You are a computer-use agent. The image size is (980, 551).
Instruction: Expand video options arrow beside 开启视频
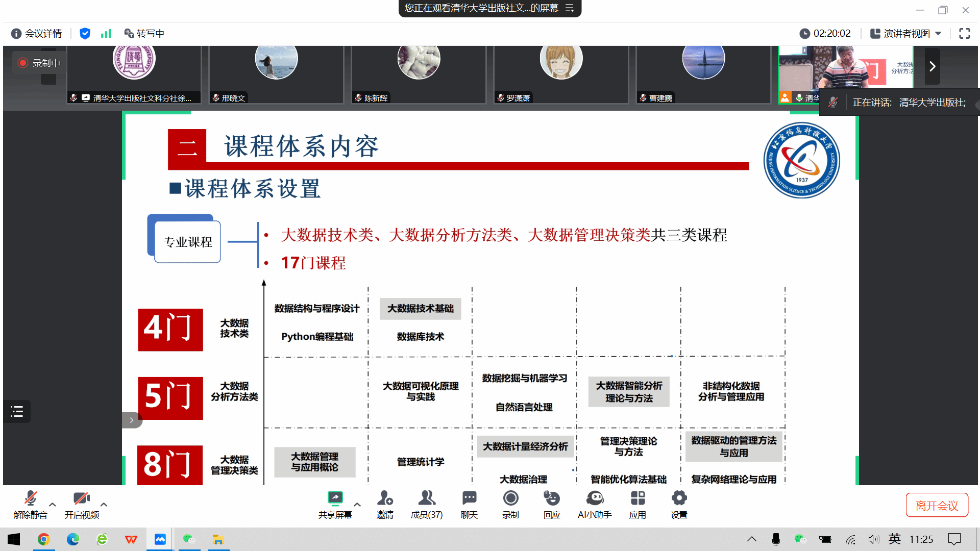(x=104, y=505)
